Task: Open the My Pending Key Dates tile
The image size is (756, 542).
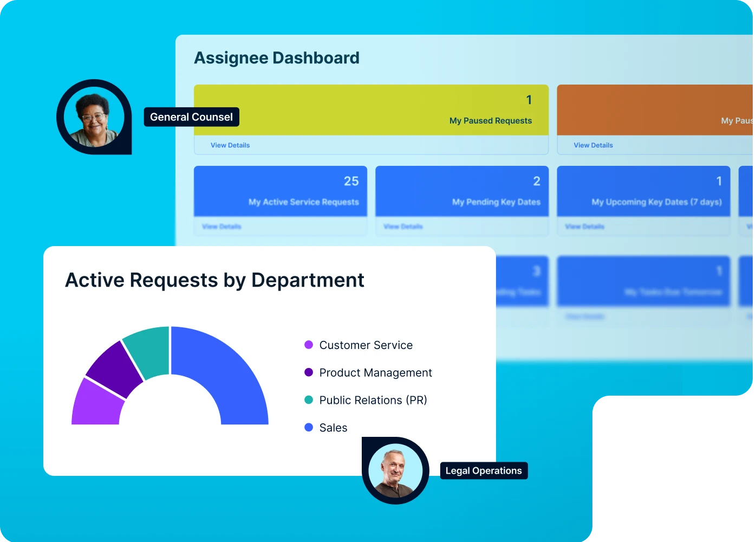Action: click(462, 191)
